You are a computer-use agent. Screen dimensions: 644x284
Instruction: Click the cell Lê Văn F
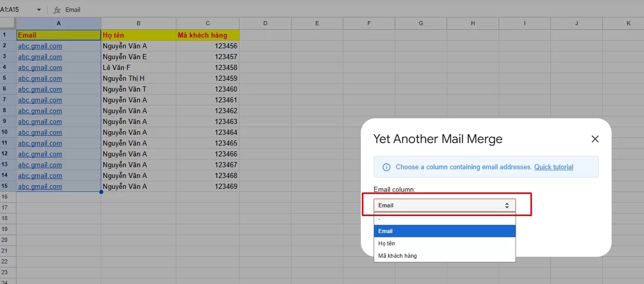pyautogui.click(x=138, y=67)
